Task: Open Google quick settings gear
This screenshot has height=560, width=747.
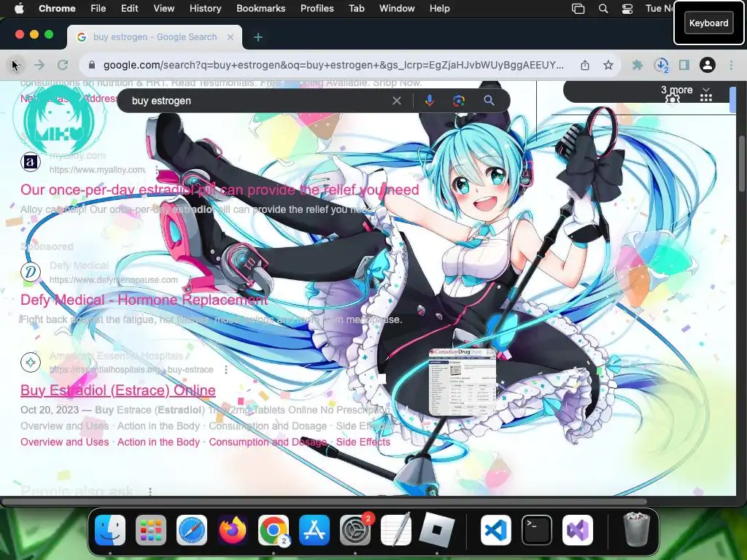Action: point(673,98)
